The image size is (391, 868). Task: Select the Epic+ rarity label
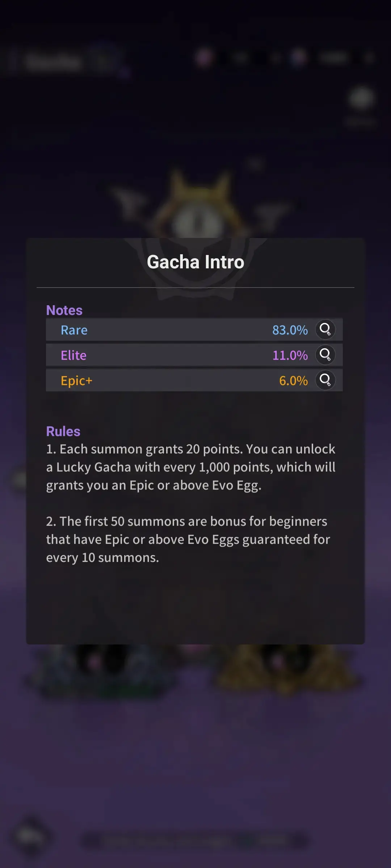tap(76, 381)
